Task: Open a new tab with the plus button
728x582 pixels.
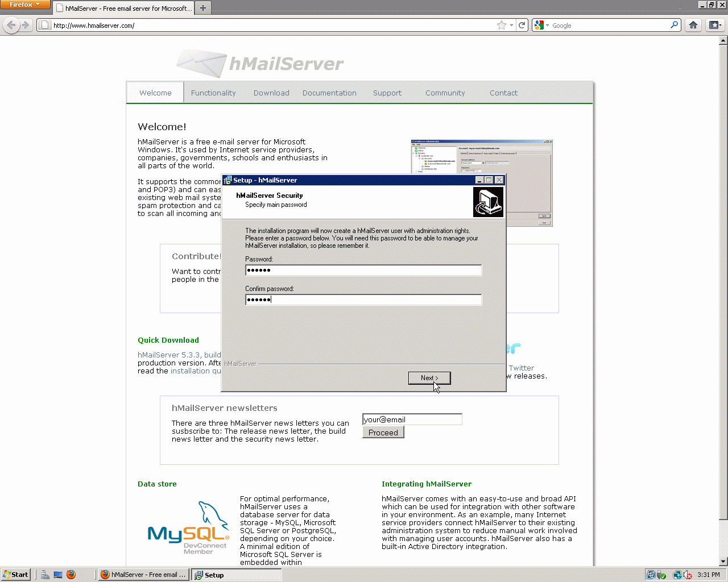Action: [203, 8]
